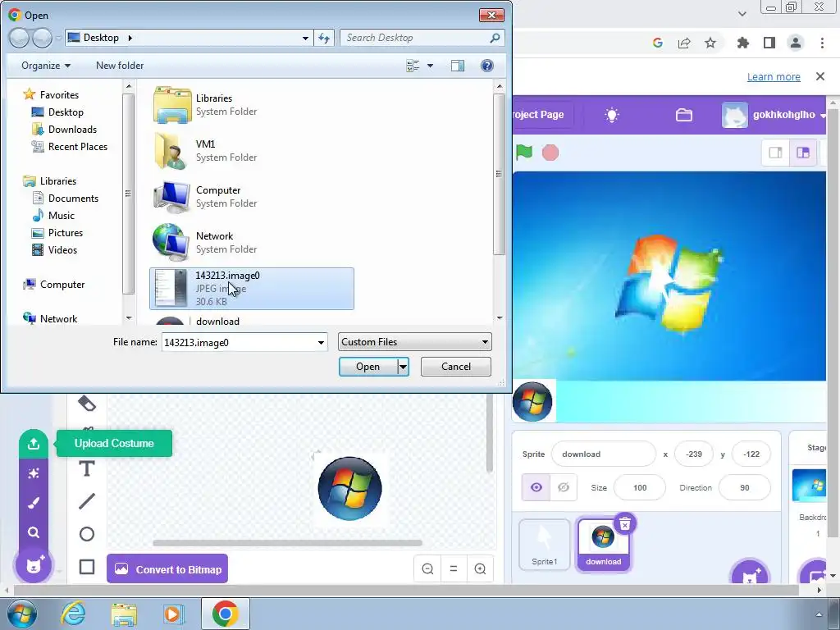Open the Custom Files type dropdown
The image size is (840, 630).
pyautogui.click(x=414, y=342)
